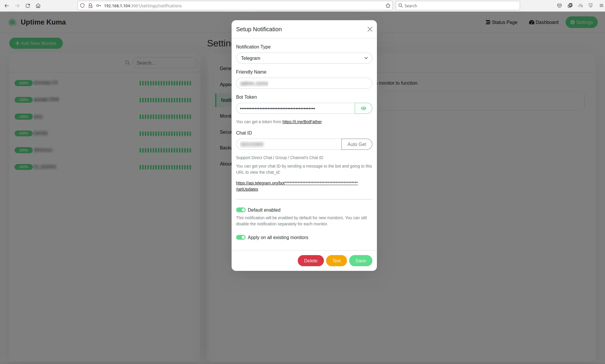The image size is (605, 364).
Task: Open the Status Page nav item
Action: pyautogui.click(x=501, y=22)
